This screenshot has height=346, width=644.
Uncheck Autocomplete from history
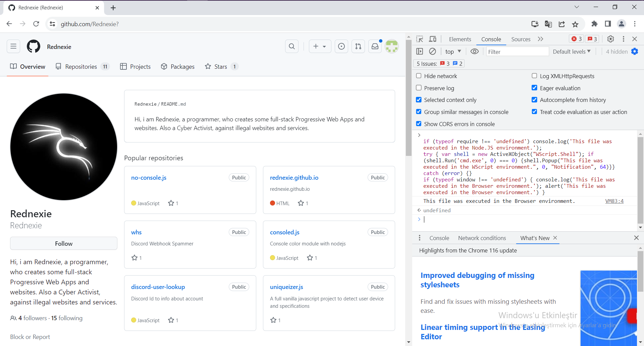[534, 100]
